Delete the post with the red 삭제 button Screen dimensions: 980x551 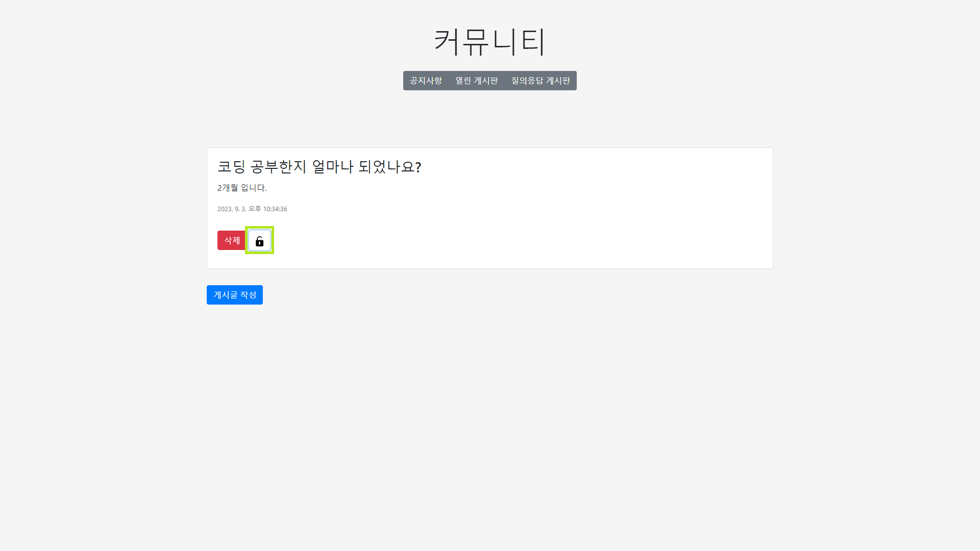pos(232,240)
